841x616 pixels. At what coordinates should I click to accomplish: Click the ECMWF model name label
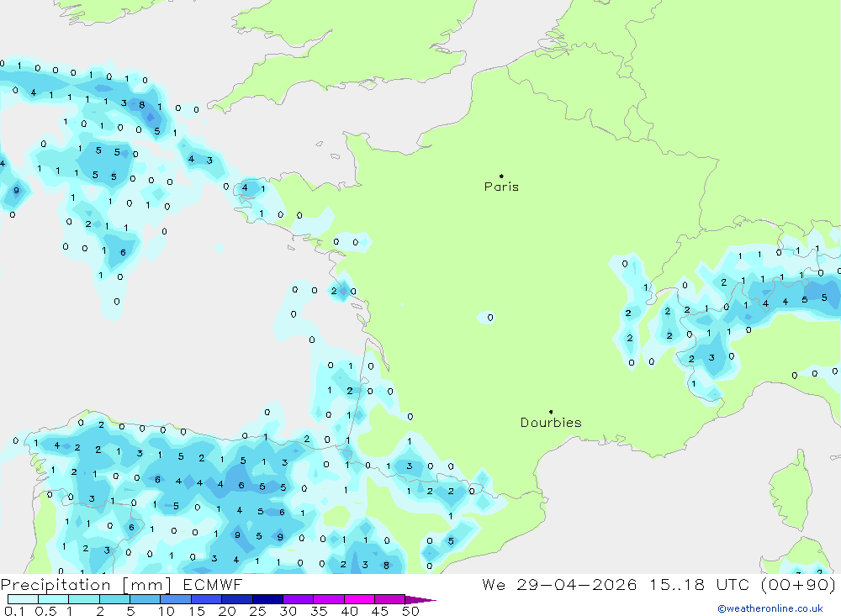(x=213, y=584)
